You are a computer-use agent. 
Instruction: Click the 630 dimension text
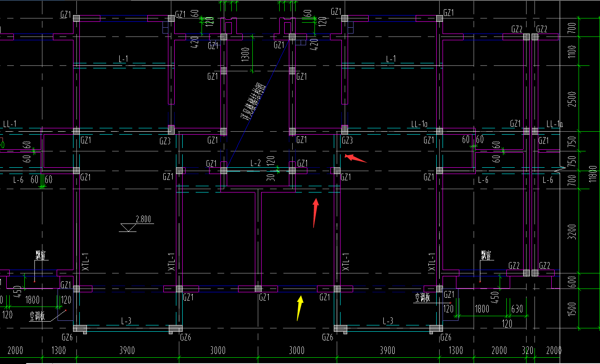click(x=517, y=309)
